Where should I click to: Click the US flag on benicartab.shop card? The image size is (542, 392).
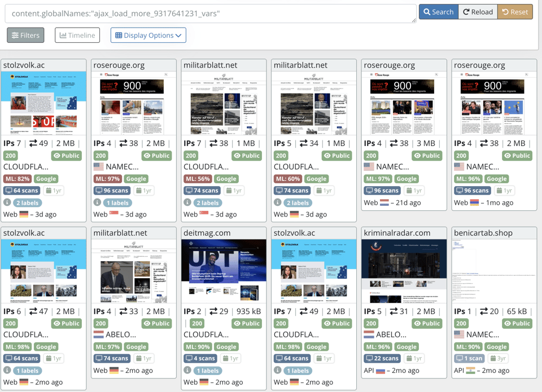click(459, 334)
